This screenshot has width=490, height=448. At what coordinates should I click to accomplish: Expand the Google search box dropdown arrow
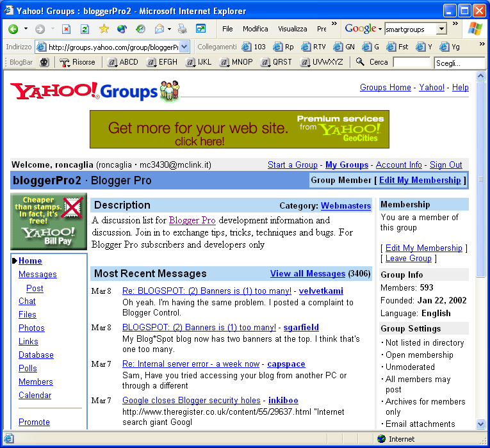pos(441,29)
